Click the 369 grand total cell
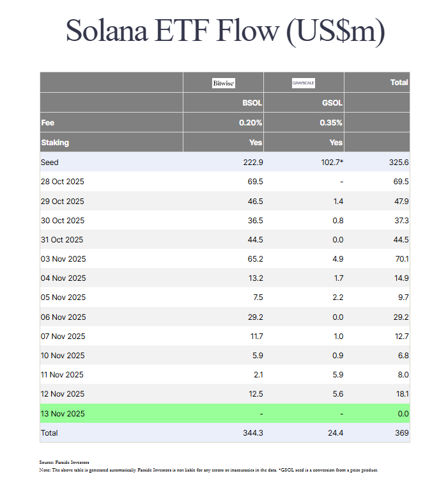Viewport: 448px width, 490px height. click(401, 433)
